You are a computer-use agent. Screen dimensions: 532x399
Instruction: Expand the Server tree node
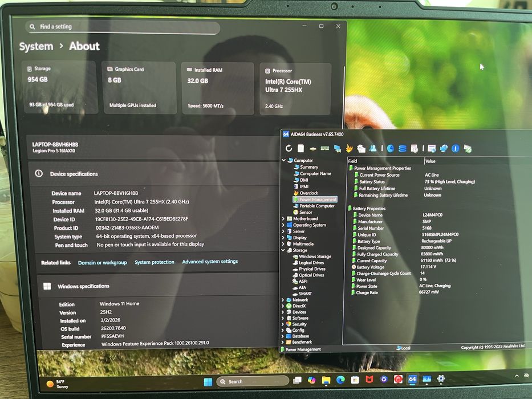pyautogui.click(x=283, y=231)
